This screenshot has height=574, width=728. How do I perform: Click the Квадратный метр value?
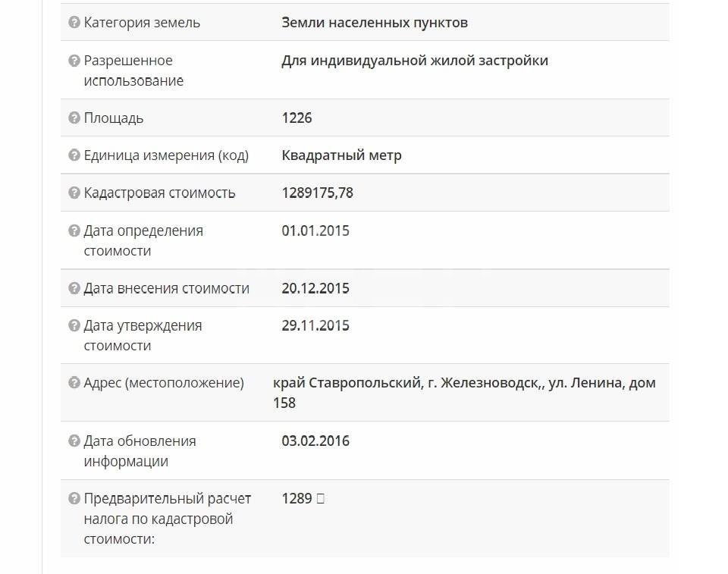click(341, 155)
